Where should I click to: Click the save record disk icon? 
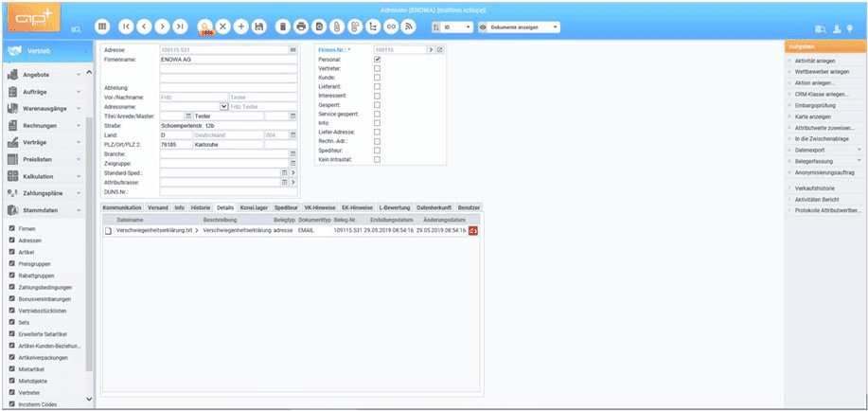(258, 27)
